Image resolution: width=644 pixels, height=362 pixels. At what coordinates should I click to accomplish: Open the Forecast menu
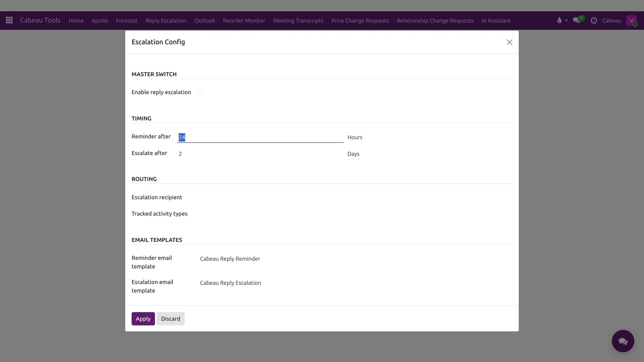coord(127,20)
